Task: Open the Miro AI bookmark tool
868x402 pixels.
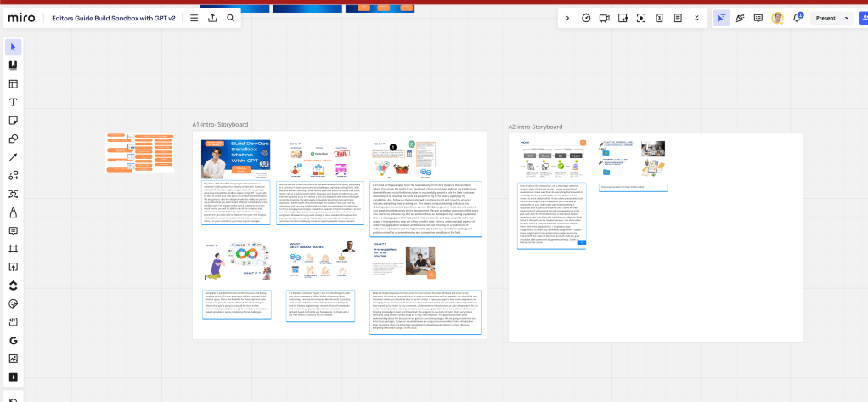Action: (14, 65)
